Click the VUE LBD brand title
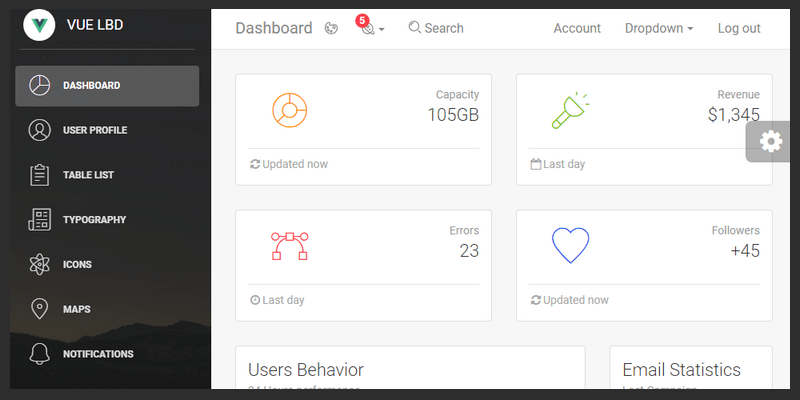800x400 pixels. (x=96, y=25)
